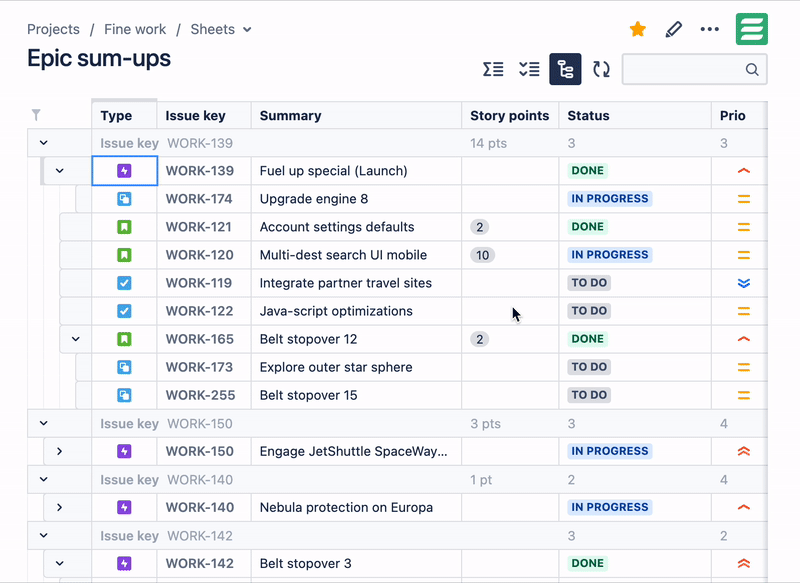Click the star favorite icon
The width and height of the screenshot is (800, 583).
pyautogui.click(x=638, y=29)
